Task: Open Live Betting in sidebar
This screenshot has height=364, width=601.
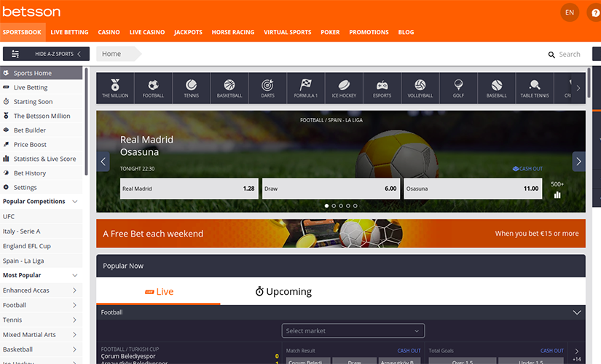Action: (x=42, y=87)
